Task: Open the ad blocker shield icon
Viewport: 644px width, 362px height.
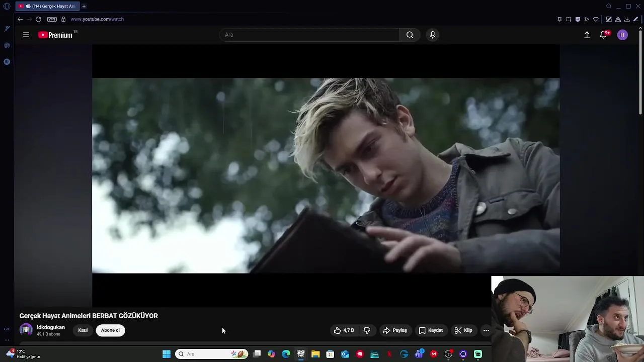Action: (x=578, y=19)
